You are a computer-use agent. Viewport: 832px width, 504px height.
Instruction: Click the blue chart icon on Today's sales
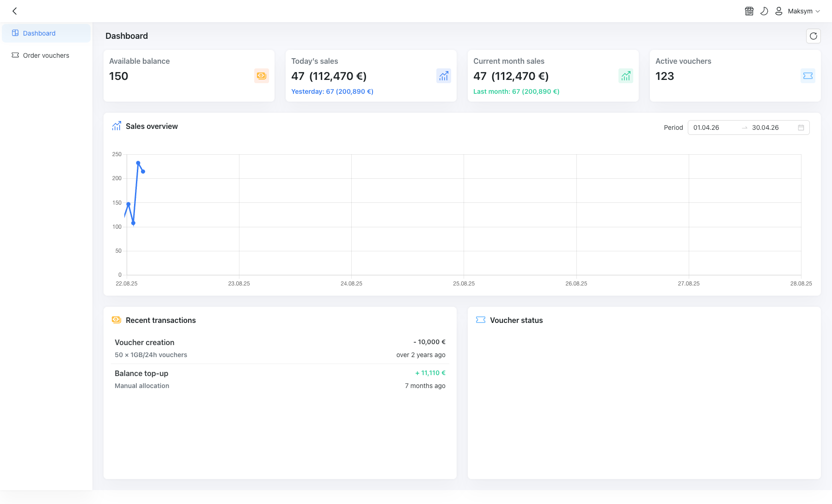[444, 76]
